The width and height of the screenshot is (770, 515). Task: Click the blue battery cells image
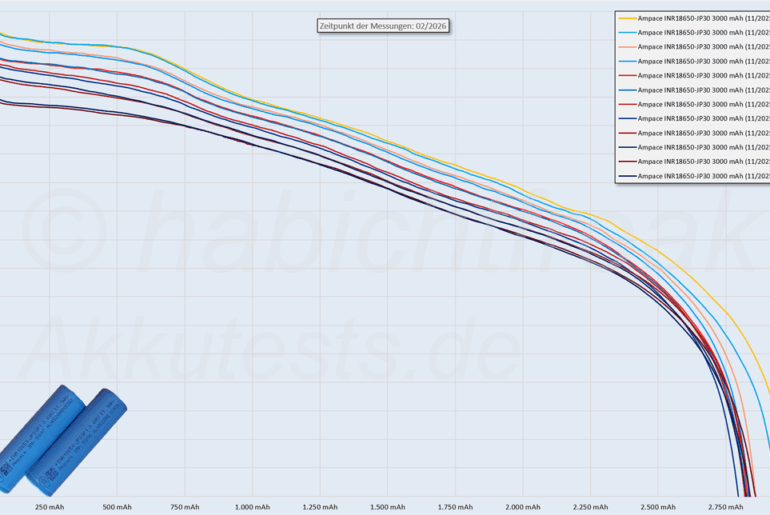point(63,440)
